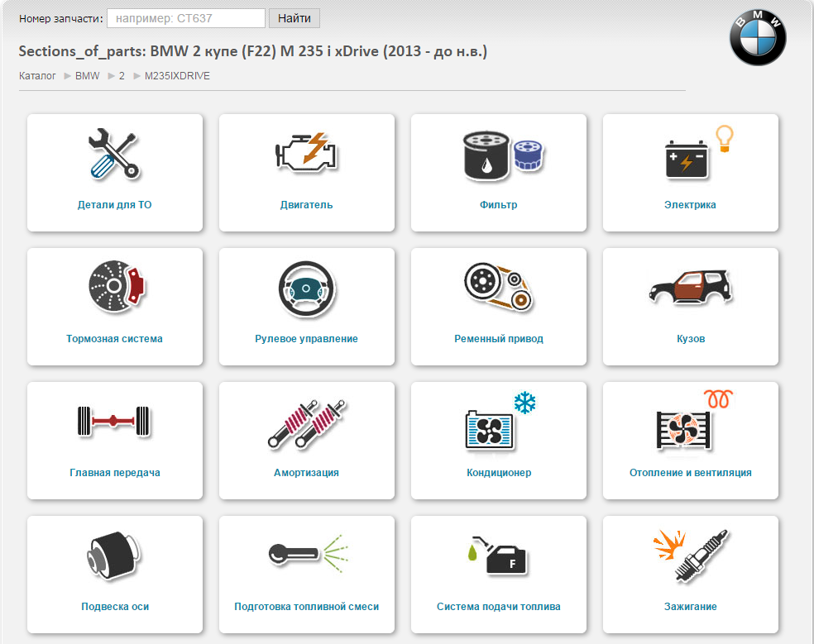Go to the Амортизация link
The height and width of the screenshot is (644, 814).
point(306,472)
